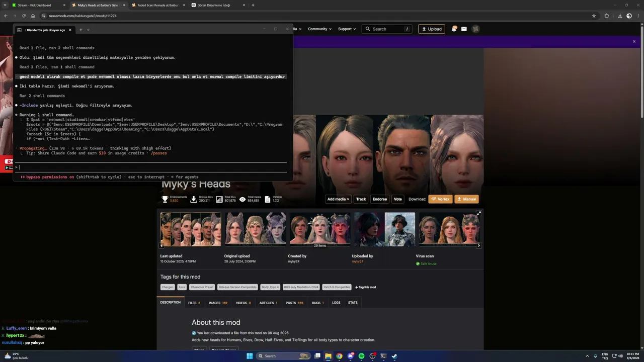Open the browser extensions menu
Image resolution: width=644 pixels, height=362 pixels.
pyautogui.click(x=606, y=16)
